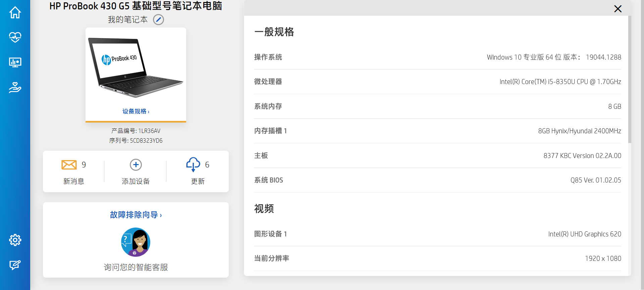Image resolution: width=644 pixels, height=290 pixels.
Task: Open updates via the cloud download icon
Action: coord(193,164)
